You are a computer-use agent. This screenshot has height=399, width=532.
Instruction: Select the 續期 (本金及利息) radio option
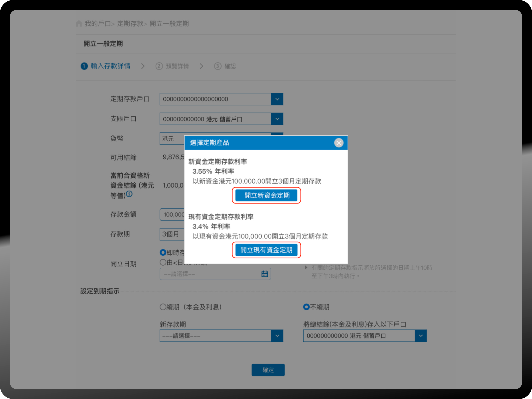coord(163,307)
